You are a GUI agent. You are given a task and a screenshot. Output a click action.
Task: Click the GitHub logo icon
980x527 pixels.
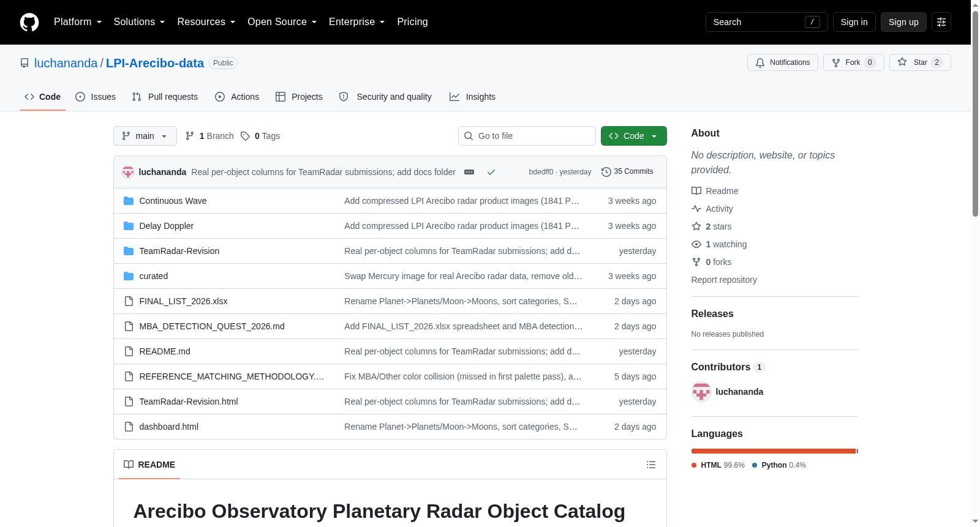(29, 22)
